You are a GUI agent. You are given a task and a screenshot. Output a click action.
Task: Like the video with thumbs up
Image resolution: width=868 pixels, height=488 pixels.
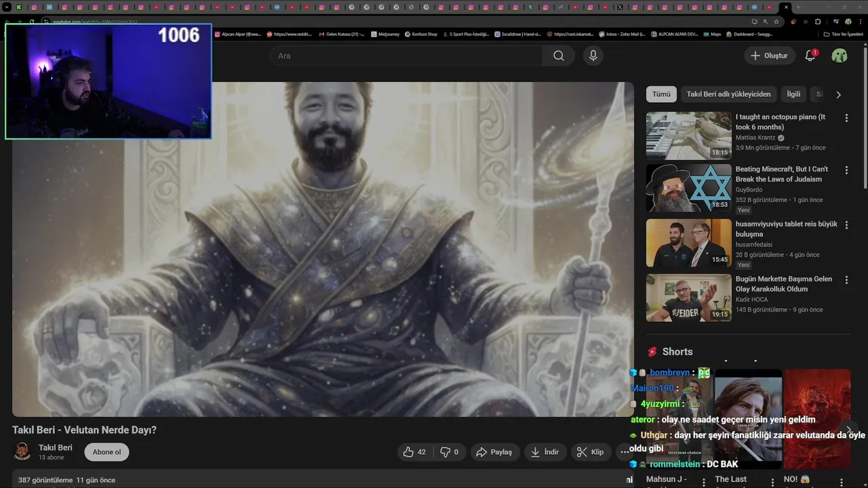point(414,452)
